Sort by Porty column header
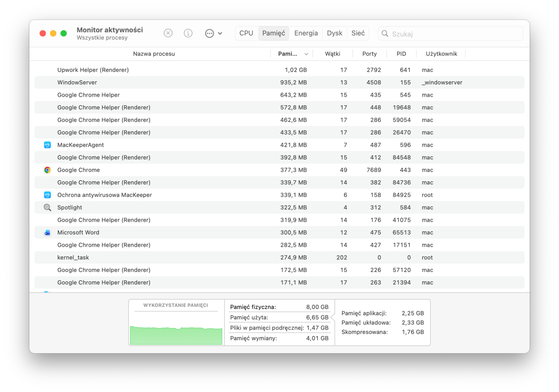Image resolution: width=559 pixels, height=392 pixels. coord(369,54)
